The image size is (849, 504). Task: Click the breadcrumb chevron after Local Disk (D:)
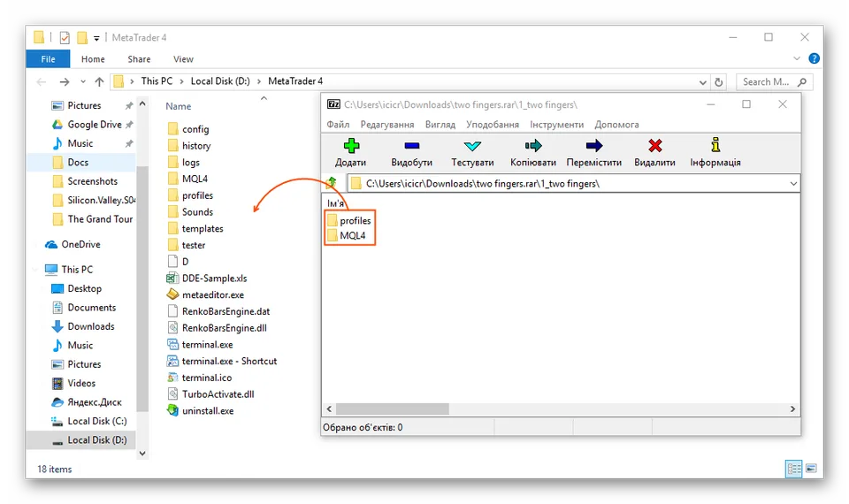coord(259,81)
